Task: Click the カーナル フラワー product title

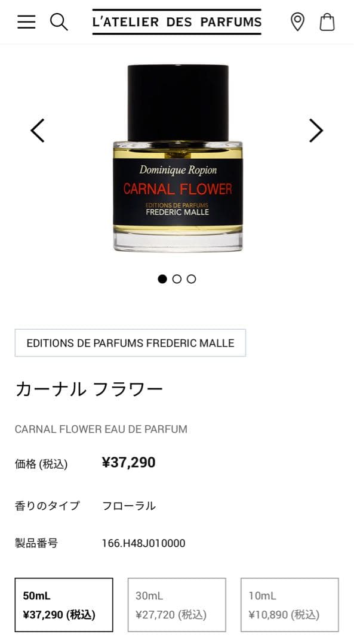Action: pos(89,389)
